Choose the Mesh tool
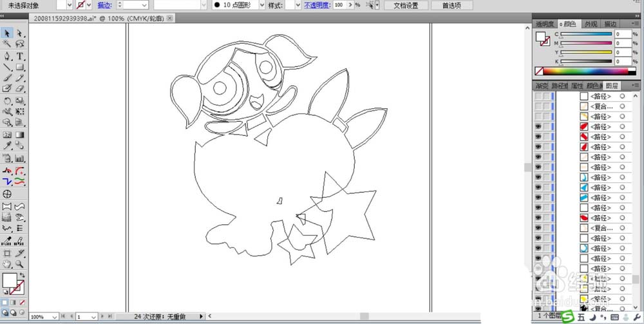 tap(7, 135)
